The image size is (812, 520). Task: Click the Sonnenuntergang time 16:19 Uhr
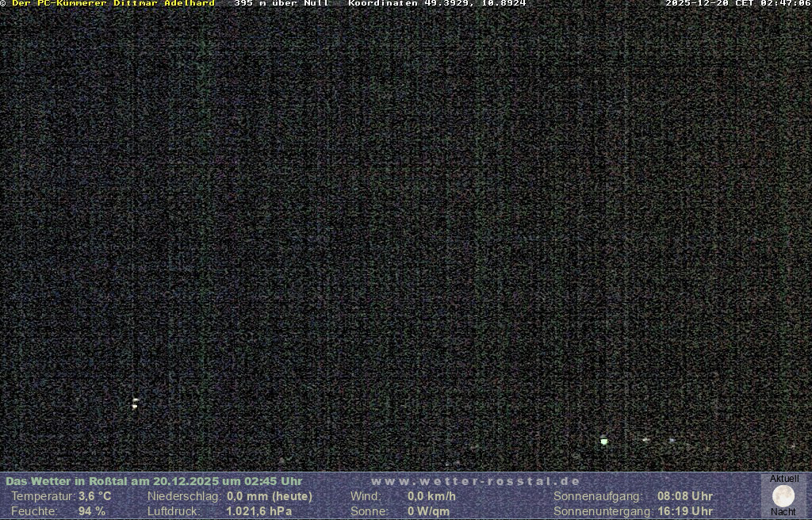click(x=684, y=511)
